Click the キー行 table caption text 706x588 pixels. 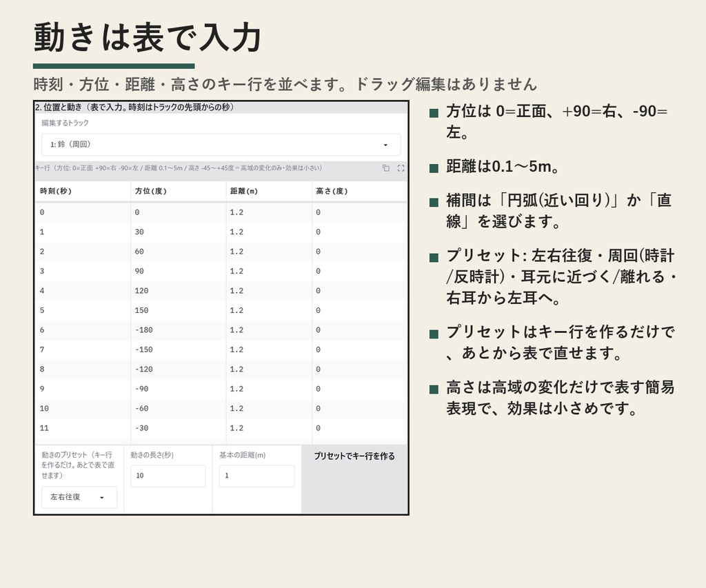(x=179, y=168)
